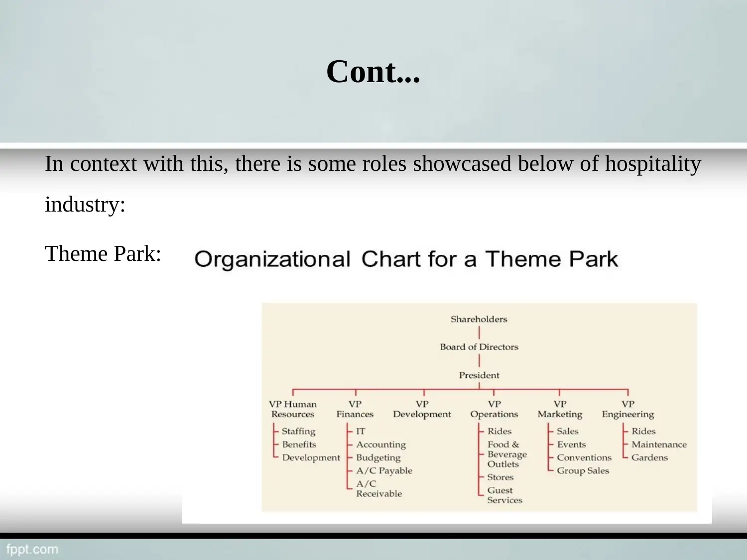Select "A/C Receivable" entry
Viewport: 747px width, 560px height.
point(379,489)
